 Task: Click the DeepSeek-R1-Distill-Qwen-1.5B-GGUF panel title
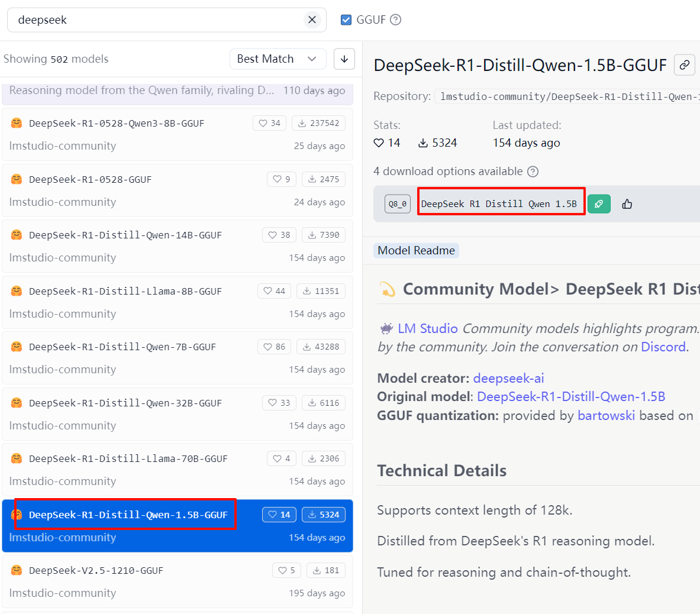pyautogui.click(x=520, y=66)
